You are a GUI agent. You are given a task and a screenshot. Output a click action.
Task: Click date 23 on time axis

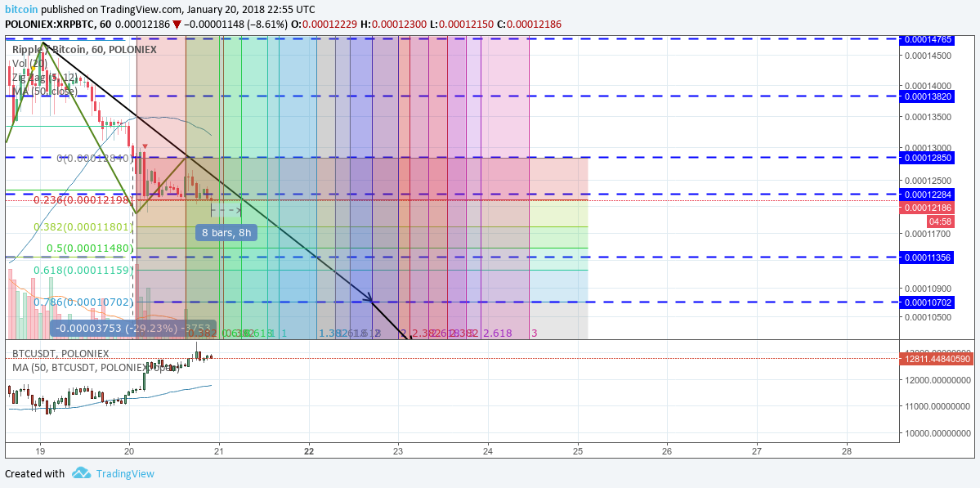pyautogui.click(x=399, y=450)
